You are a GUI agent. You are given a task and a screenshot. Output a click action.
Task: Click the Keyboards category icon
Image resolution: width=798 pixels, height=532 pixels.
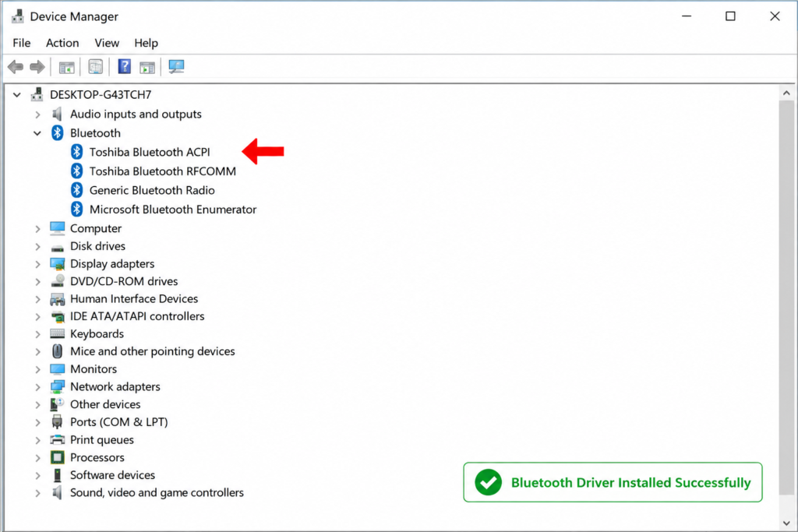pos(57,333)
